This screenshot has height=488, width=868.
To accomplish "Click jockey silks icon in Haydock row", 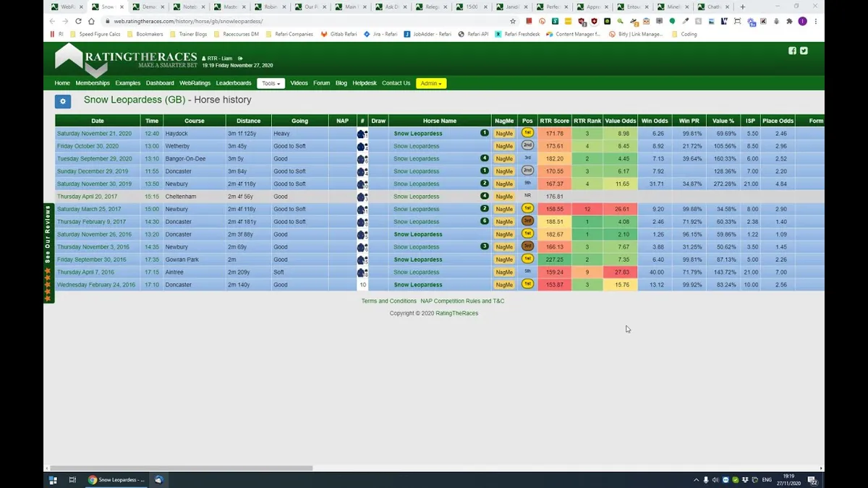I will click(x=362, y=134).
